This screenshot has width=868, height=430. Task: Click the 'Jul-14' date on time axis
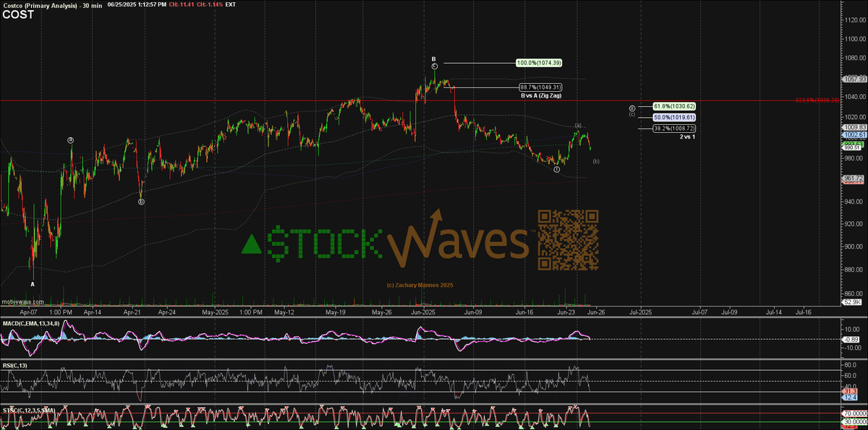(773, 311)
